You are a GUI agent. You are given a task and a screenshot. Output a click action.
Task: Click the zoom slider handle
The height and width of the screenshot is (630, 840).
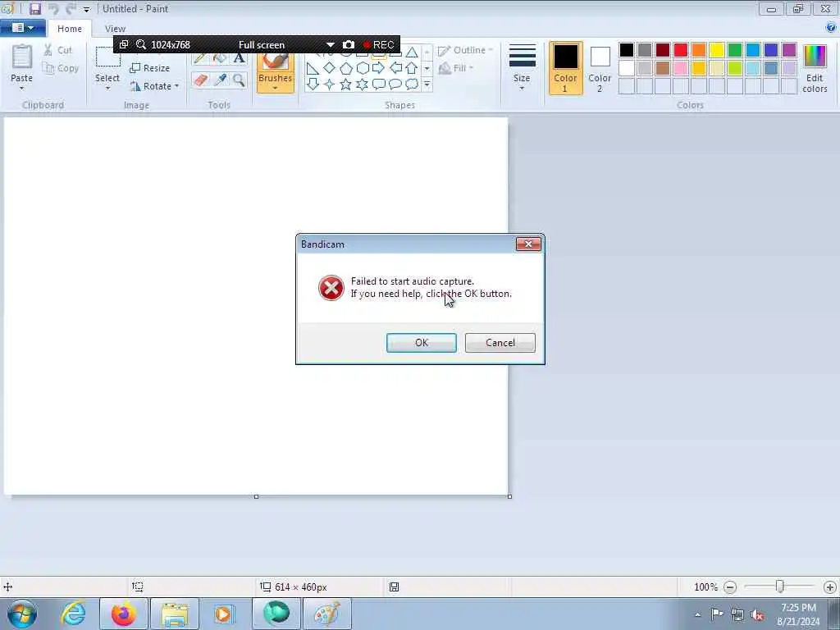point(780,587)
